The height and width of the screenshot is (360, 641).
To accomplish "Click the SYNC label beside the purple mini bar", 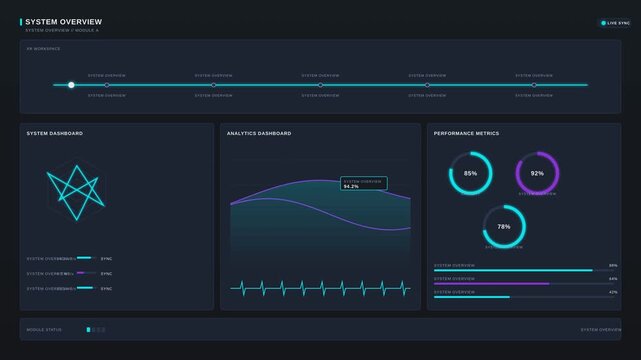I will pos(106,274).
